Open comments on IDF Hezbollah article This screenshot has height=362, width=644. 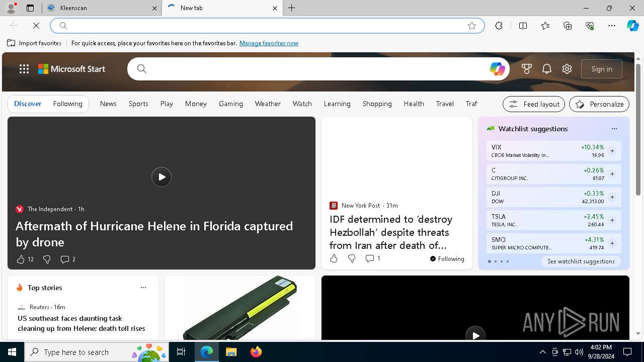pyautogui.click(x=372, y=258)
